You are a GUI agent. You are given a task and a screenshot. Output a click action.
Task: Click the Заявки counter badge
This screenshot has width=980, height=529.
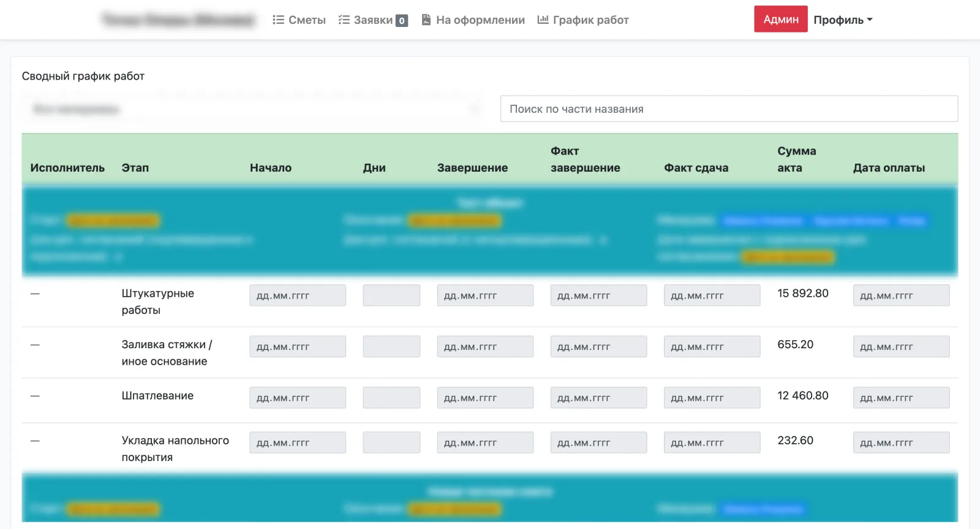coord(402,20)
